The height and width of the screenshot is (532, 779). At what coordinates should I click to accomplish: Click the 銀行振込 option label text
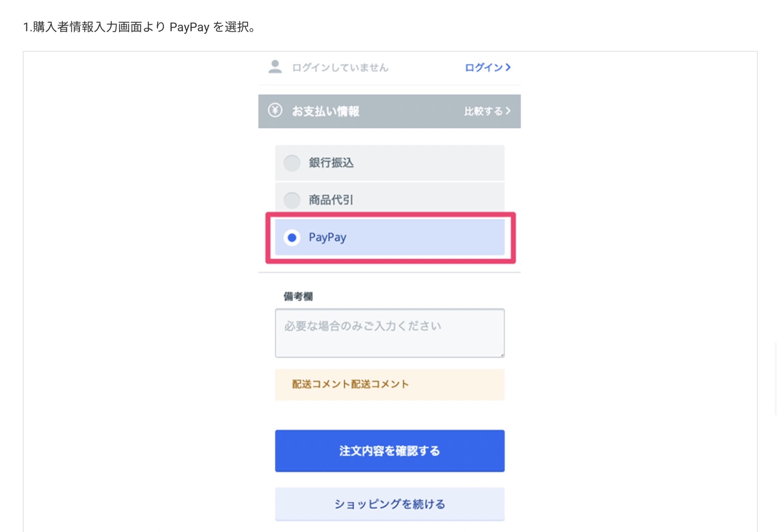coord(331,163)
